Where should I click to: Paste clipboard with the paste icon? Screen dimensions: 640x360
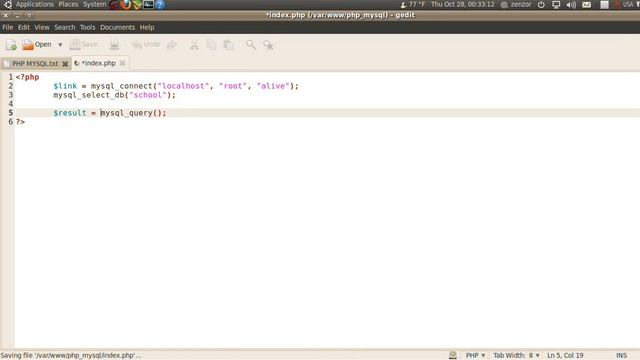229,44
